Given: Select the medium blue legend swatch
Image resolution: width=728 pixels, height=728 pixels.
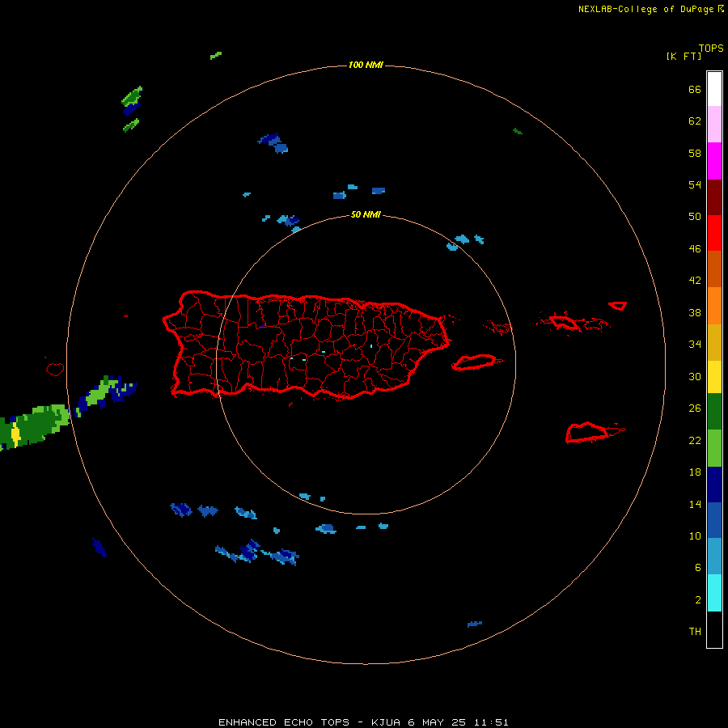Looking at the screenshot, I should (x=714, y=520).
